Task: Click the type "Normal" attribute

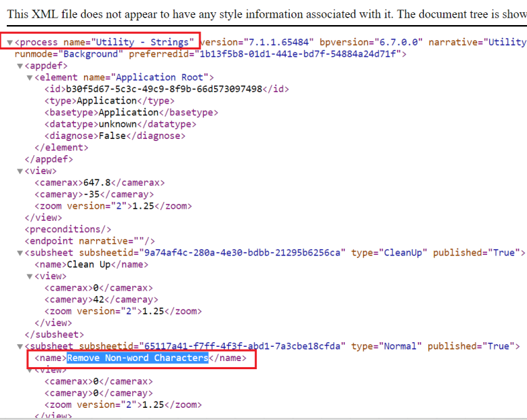Action: [x=387, y=346]
